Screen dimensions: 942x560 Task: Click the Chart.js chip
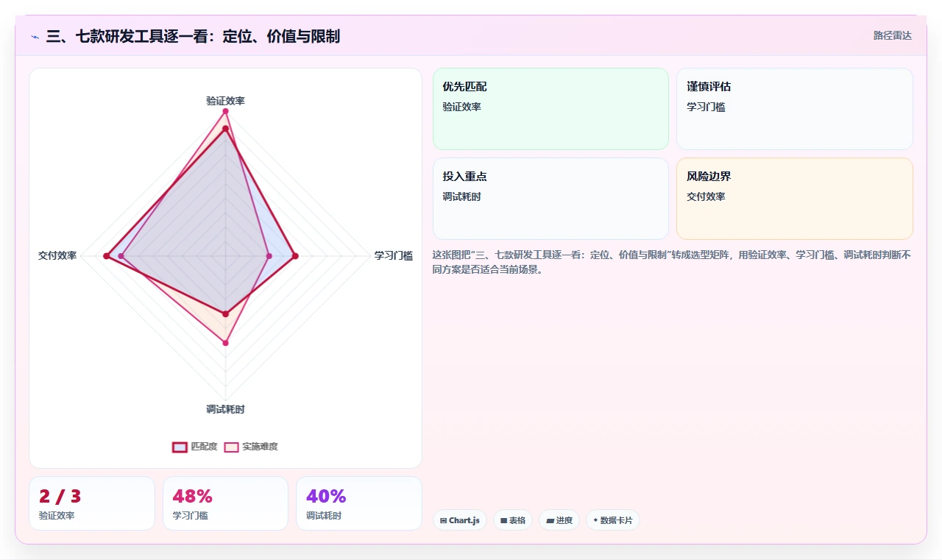point(459,520)
